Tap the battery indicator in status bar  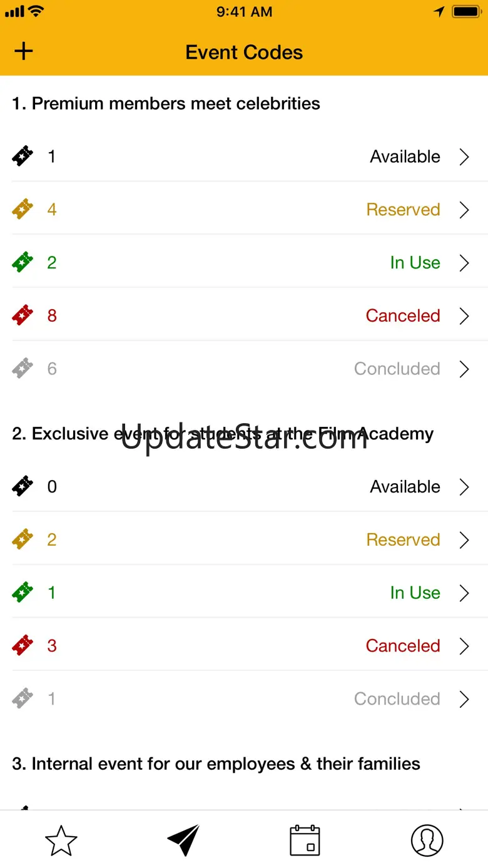coord(465,12)
